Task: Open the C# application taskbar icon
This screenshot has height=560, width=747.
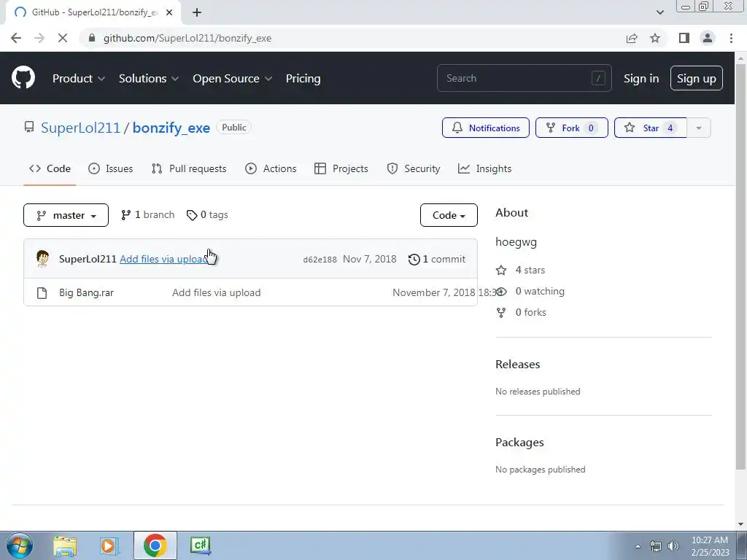Action: [201, 545]
